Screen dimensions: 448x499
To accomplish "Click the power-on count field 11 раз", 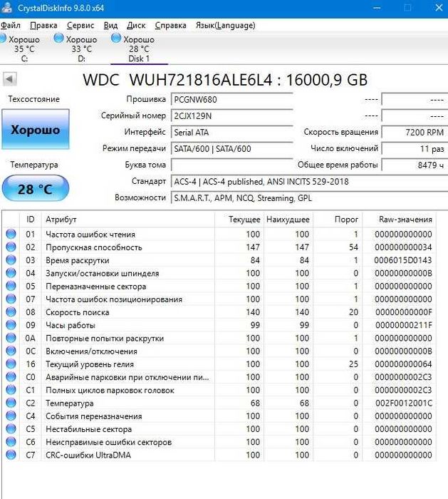I will 415,148.
